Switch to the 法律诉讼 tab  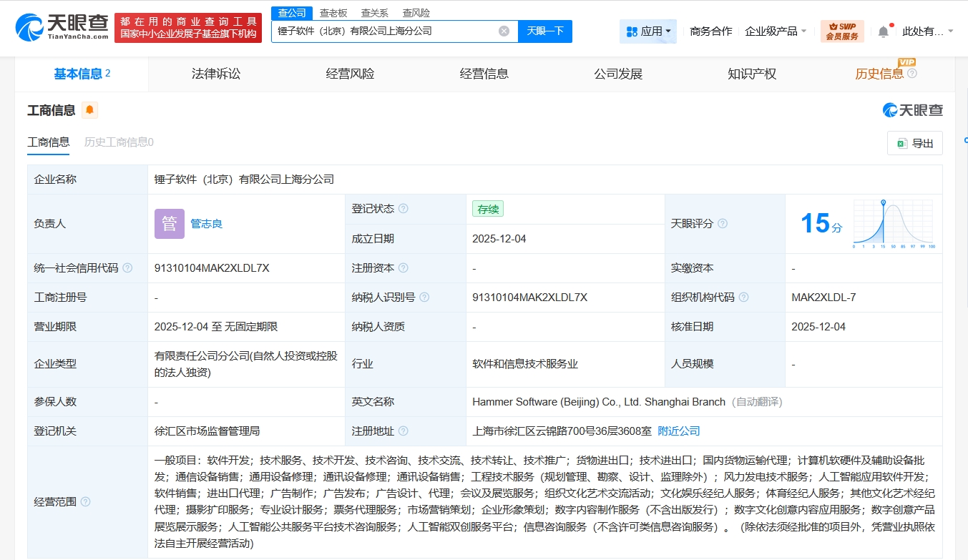215,74
